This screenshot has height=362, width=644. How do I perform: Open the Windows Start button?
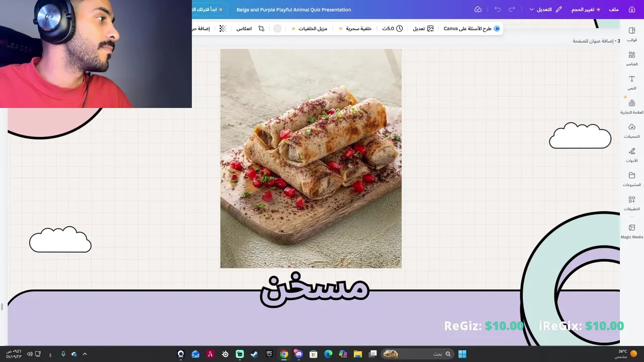462,354
